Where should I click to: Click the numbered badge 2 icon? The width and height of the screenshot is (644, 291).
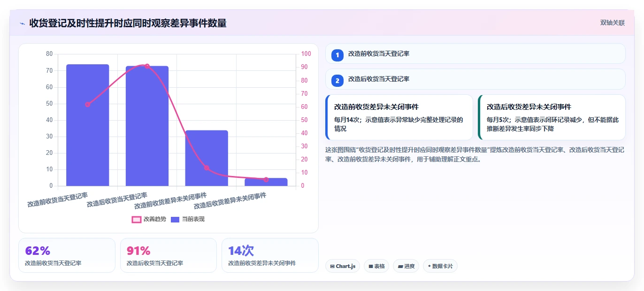pos(337,81)
